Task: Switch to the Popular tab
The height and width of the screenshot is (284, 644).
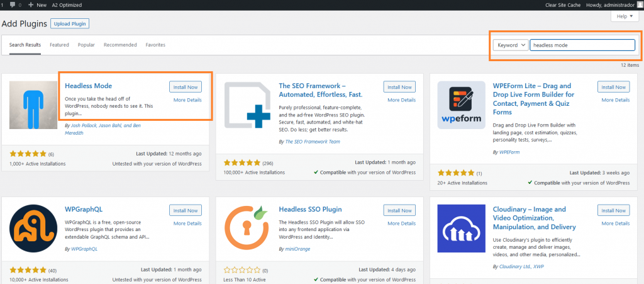Action: pyautogui.click(x=86, y=45)
